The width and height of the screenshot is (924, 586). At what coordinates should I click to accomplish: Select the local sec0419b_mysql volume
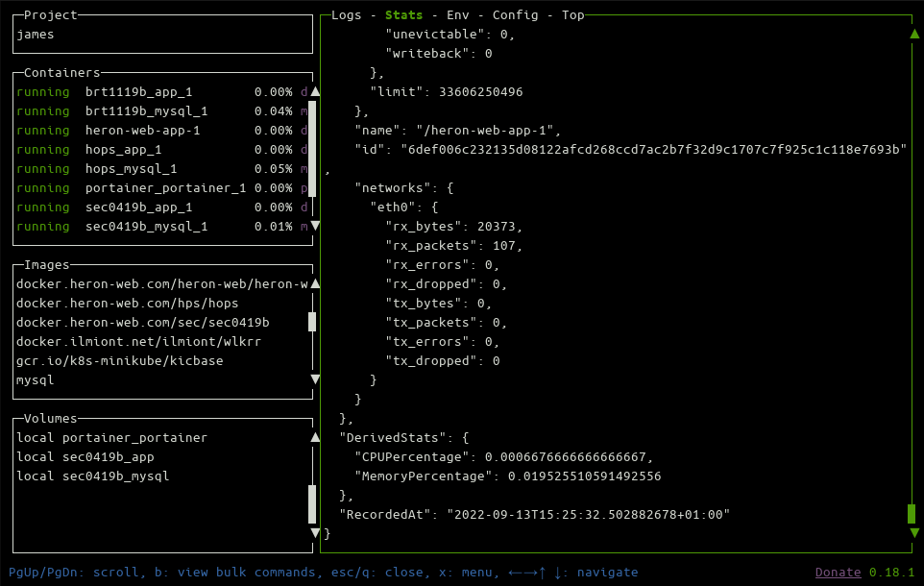point(93,476)
